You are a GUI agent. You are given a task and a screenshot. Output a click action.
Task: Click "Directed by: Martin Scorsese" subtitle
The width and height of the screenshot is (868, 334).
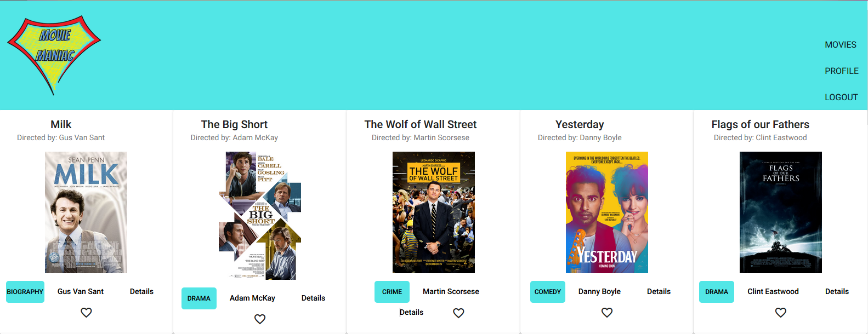[x=421, y=138]
